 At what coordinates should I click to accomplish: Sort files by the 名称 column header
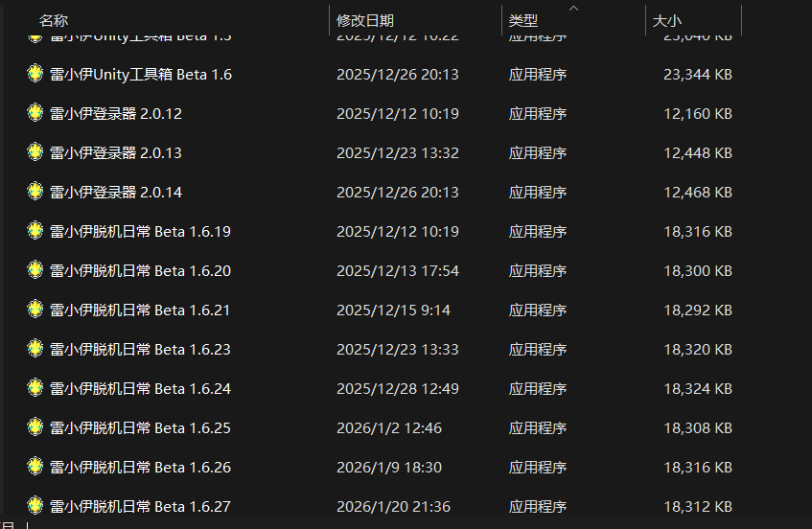54,20
